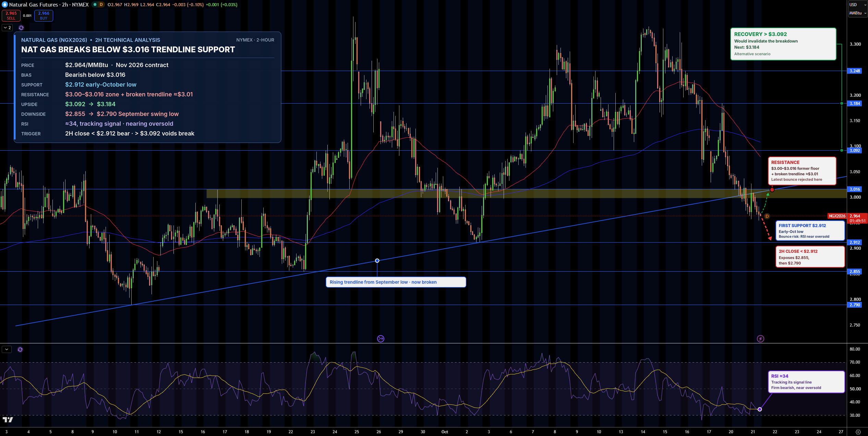Collapse the indicator legend showing 2
The width and height of the screenshot is (868, 436).
click(x=7, y=27)
